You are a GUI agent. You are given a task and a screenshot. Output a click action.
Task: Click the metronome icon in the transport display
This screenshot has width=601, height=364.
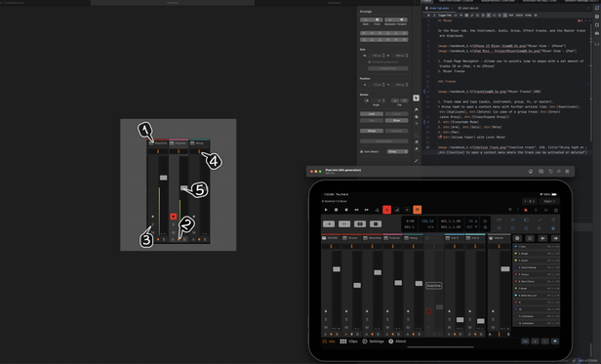pos(485,227)
